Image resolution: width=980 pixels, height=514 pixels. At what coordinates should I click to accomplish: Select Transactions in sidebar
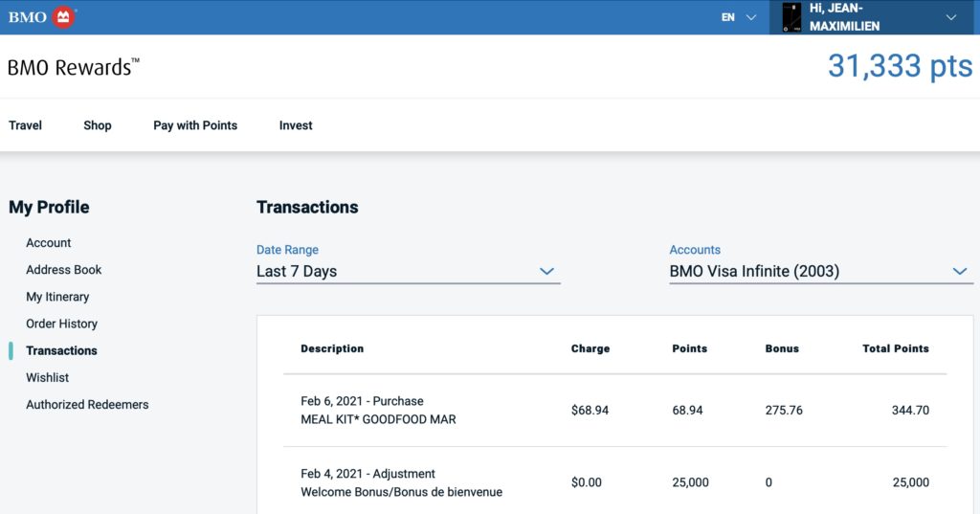coord(61,350)
